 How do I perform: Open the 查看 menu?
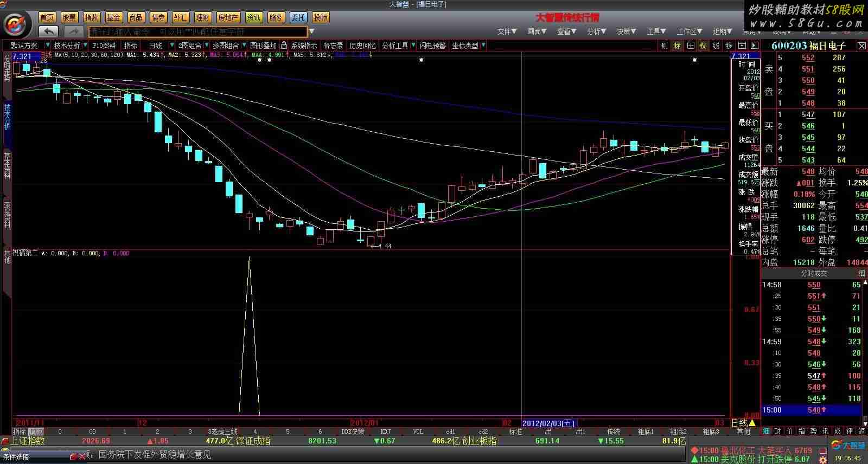pyautogui.click(x=566, y=31)
